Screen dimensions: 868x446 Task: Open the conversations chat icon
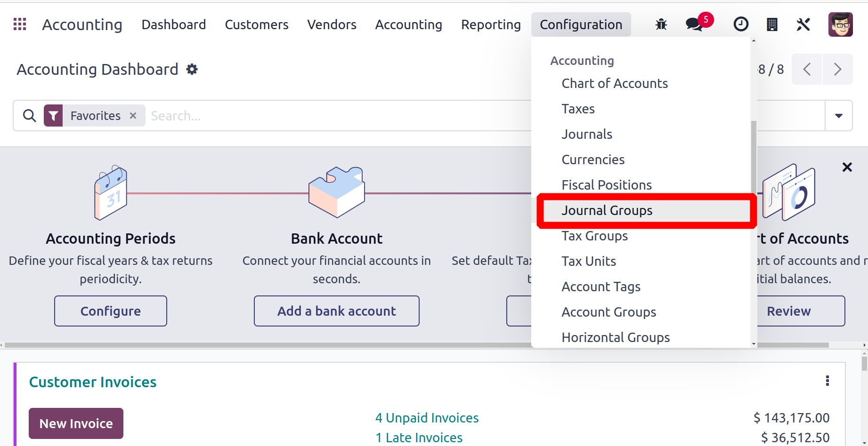point(694,24)
